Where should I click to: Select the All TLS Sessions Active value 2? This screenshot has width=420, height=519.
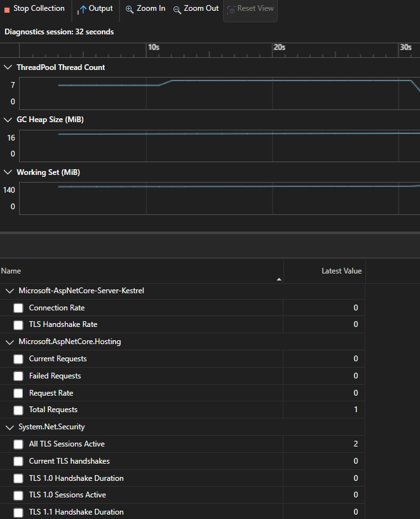pos(356,444)
